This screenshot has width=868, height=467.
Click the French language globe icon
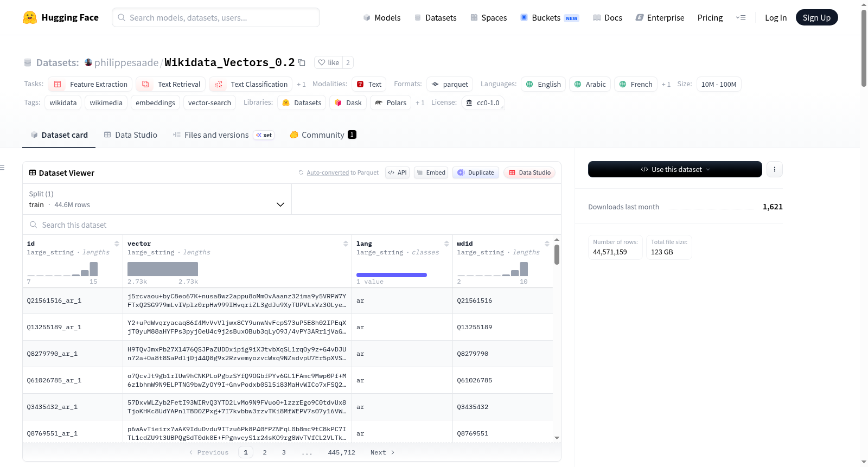[623, 84]
